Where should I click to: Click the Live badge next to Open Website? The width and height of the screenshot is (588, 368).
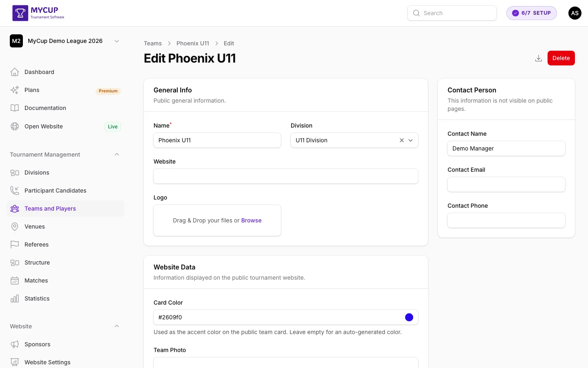113,127
